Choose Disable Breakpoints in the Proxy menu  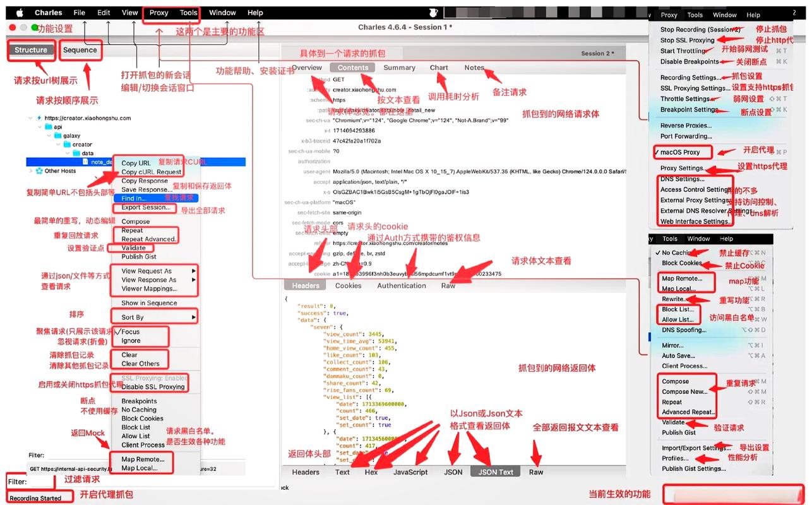(690, 62)
